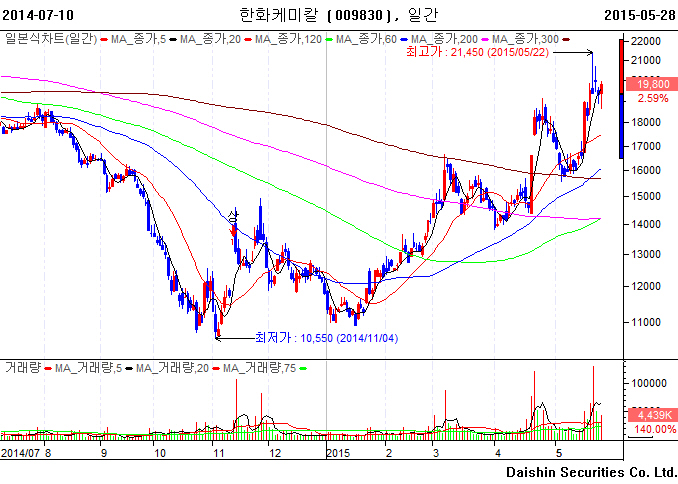Click the MA_거래량,20 legend entry
Image resolution: width=678 pixels, height=484 pixels.
172,369
